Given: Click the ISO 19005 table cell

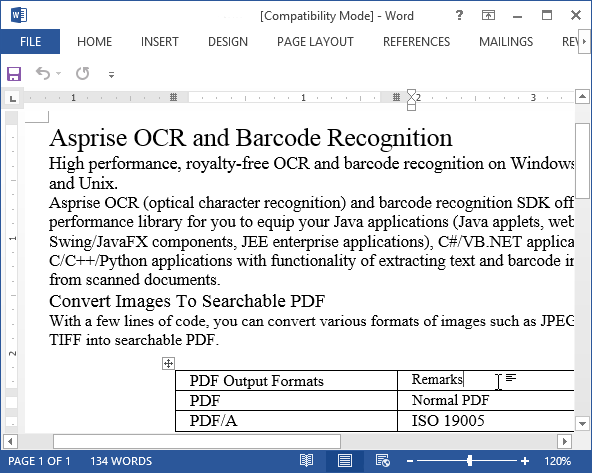Looking at the screenshot, I should [486, 421].
